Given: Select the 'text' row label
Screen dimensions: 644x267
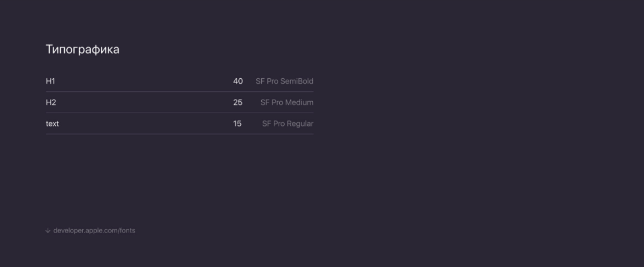Looking at the screenshot, I should click(x=53, y=124).
